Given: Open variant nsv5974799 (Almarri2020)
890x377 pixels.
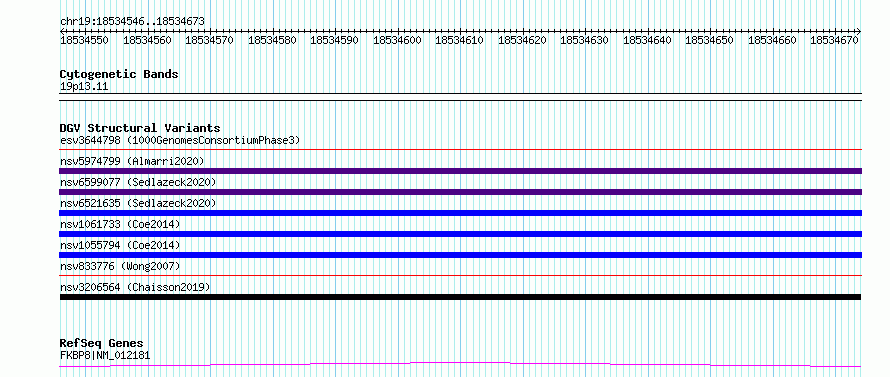Looking at the screenshot, I should (132, 161).
